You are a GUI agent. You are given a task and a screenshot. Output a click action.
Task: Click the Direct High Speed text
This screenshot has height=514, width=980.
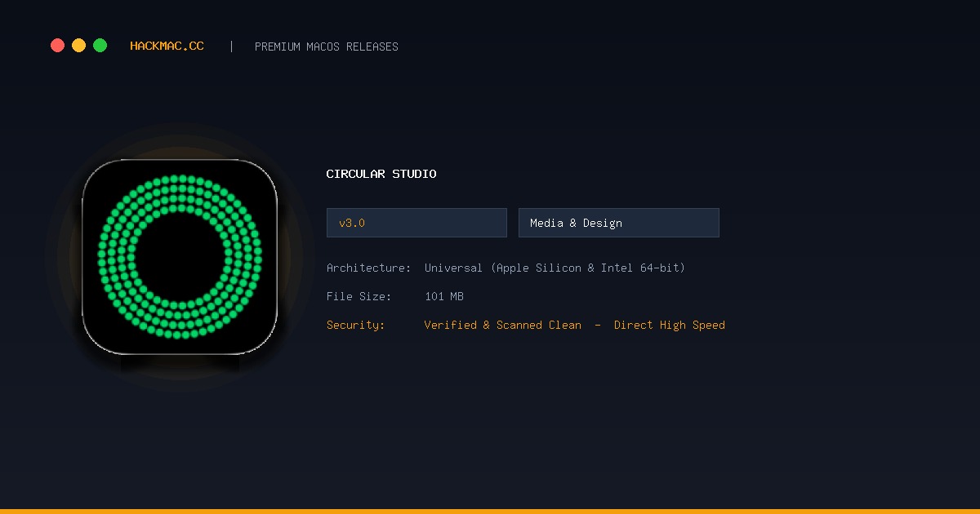[670, 325]
